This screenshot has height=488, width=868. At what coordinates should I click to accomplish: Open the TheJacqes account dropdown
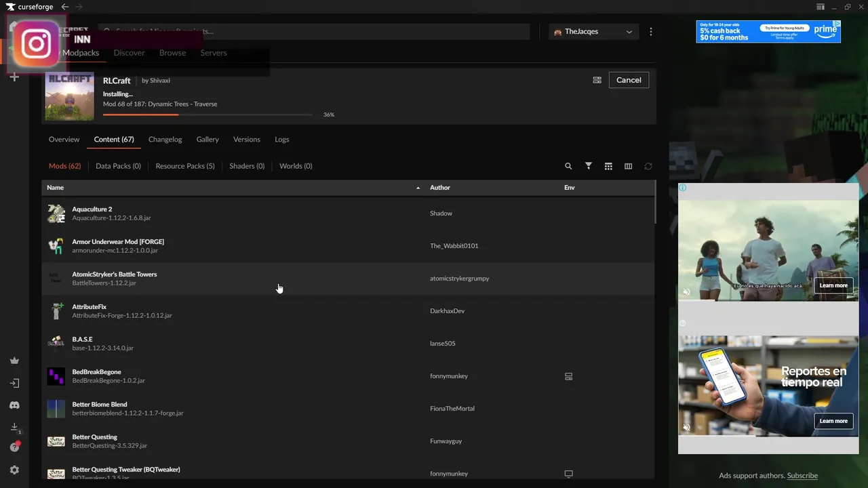coord(593,32)
